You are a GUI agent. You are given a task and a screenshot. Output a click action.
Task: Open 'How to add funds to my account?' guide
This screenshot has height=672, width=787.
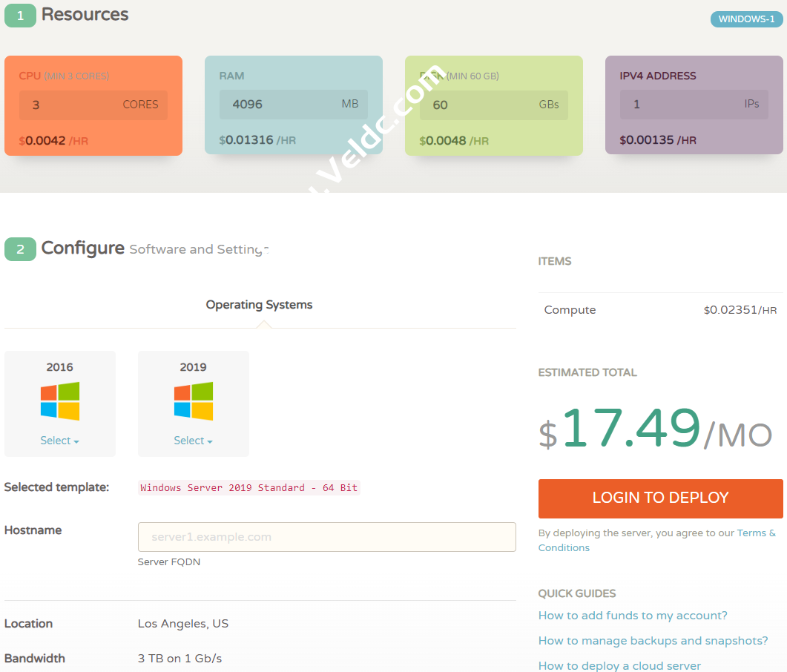click(633, 616)
